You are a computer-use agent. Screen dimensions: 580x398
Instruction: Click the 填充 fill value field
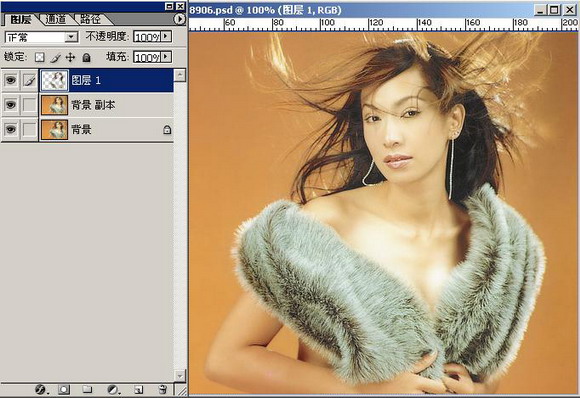tap(147, 57)
